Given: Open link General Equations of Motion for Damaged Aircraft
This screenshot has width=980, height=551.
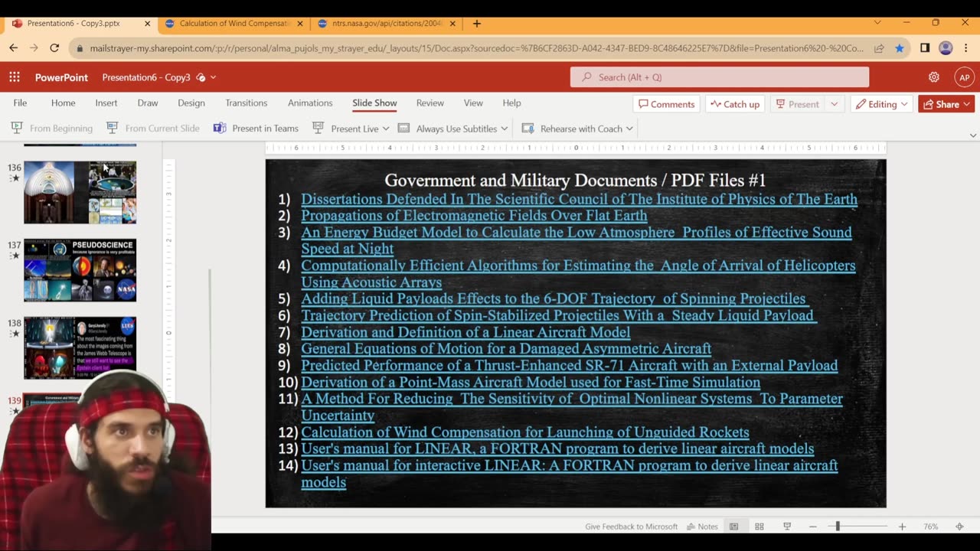Looking at the screenshot, I should point(506,349).
